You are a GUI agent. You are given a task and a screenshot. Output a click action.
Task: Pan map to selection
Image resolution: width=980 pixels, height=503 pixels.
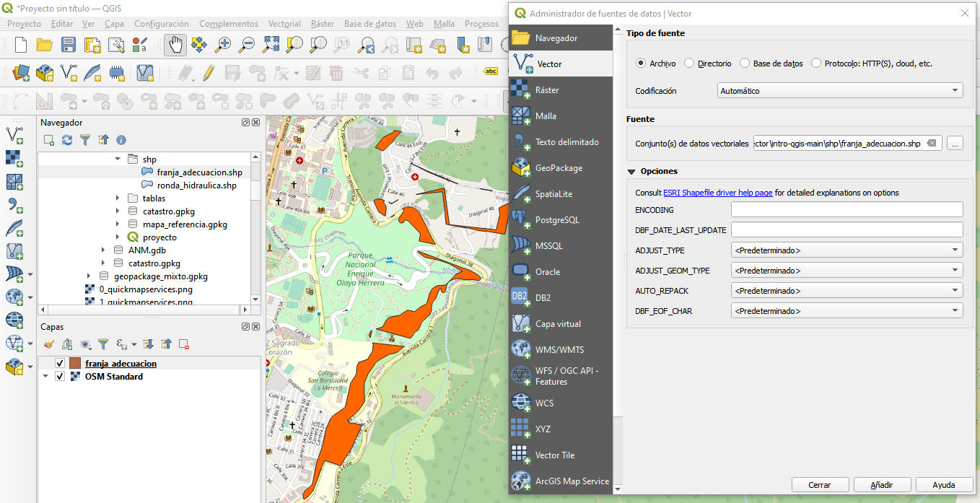pos(199,45)
